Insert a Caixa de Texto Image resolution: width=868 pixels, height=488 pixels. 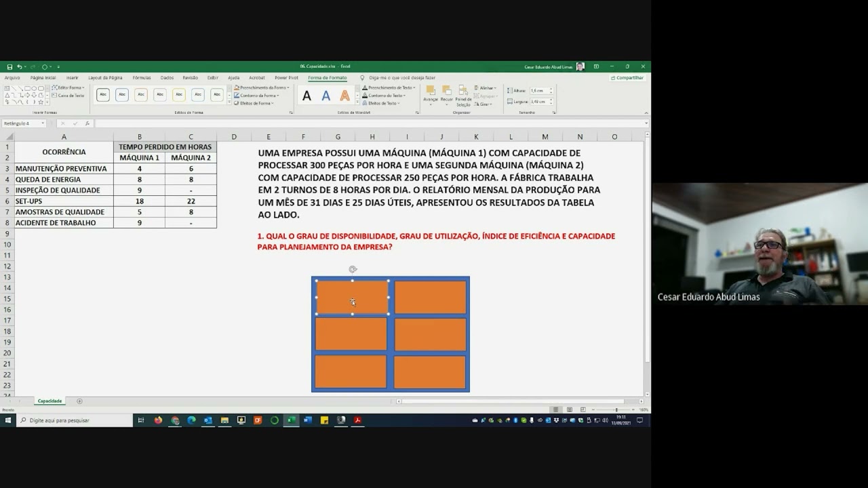(x=68, y=96)
